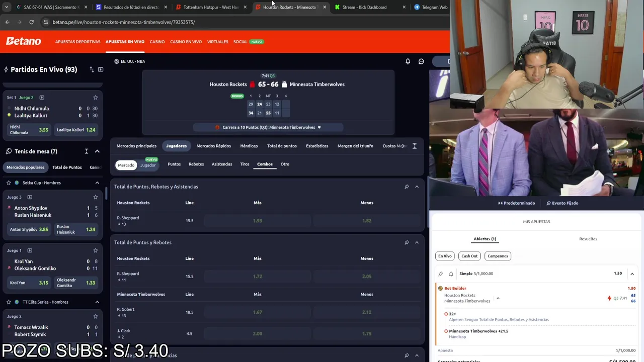Click the sort arrows icon beside Partidos En Vivo
The image size is (644, 362).
92,69
